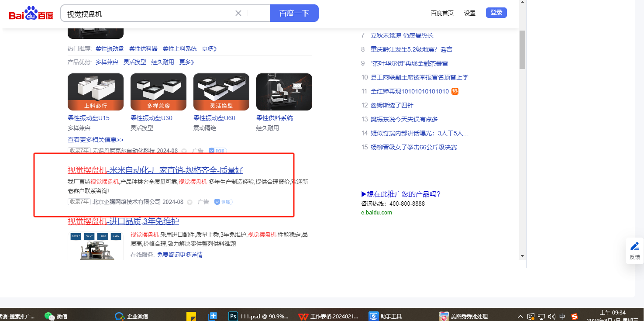This screenshot has height=321, width=644.
Task: Open the blue plus taskbar app
Action: [x=213, y=316]
